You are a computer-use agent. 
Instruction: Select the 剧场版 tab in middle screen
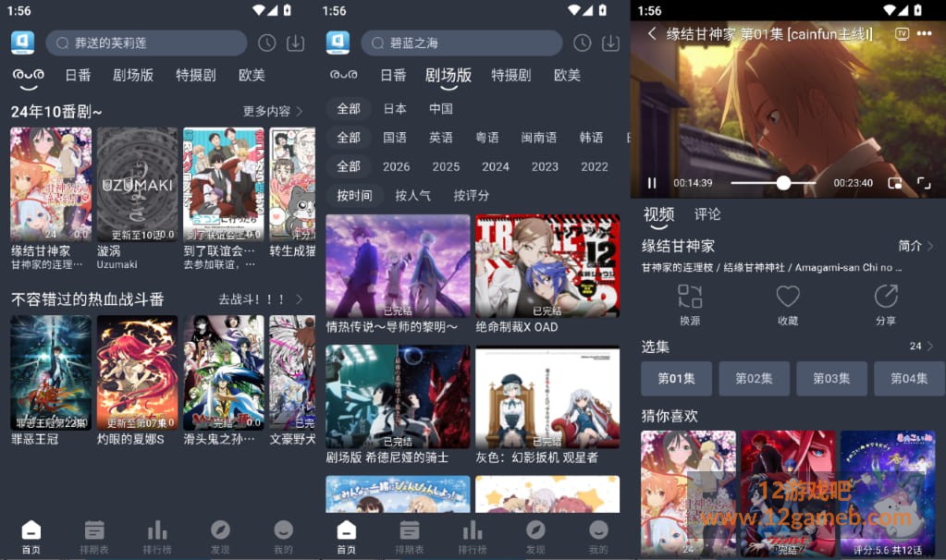coord(448,76)
